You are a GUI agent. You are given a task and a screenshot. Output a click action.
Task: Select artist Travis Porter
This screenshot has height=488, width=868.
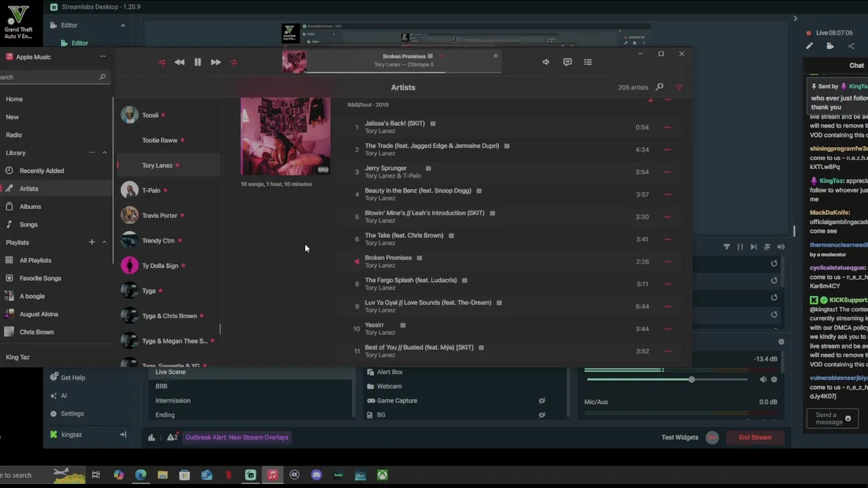click(x=170, y=216)
